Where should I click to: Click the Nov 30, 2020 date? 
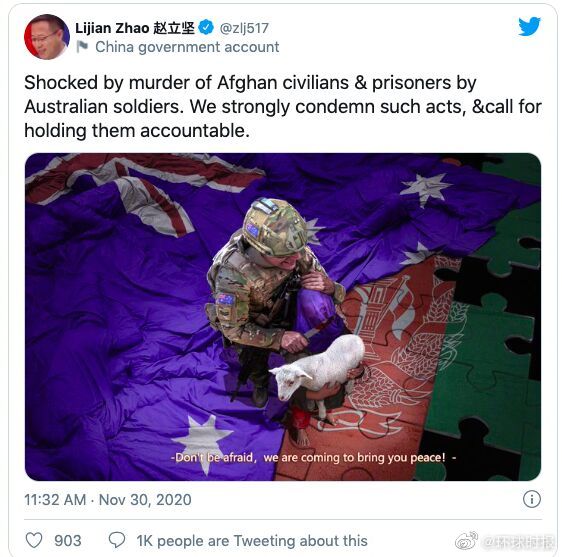tap(145, 500)
